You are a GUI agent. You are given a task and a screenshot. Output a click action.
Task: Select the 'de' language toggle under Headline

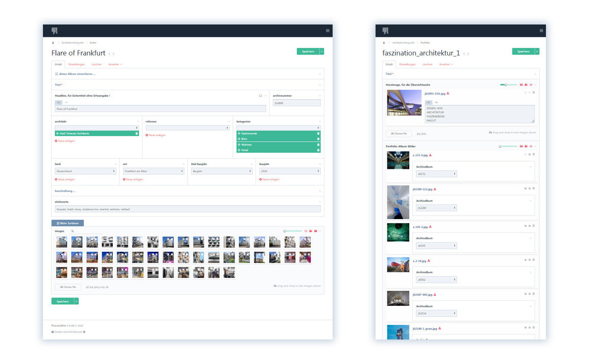coord(59,102)
